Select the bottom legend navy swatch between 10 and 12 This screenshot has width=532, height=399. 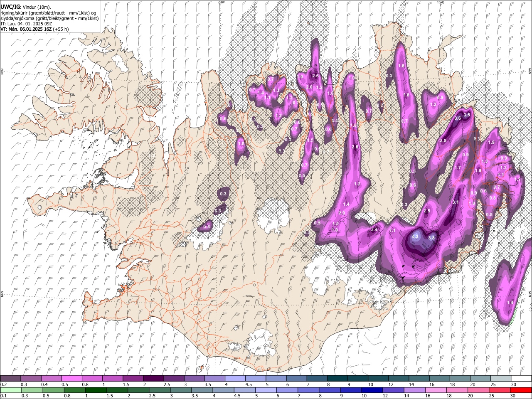tap(372, 390)
